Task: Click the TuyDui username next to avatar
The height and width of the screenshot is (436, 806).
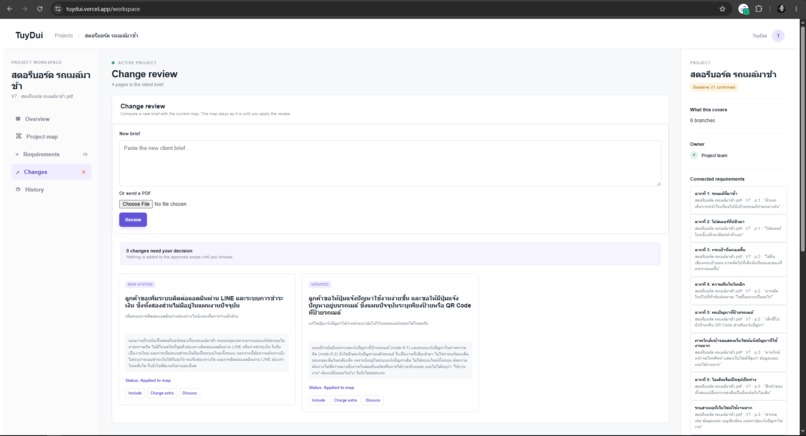Action: (x=760, y=35)
